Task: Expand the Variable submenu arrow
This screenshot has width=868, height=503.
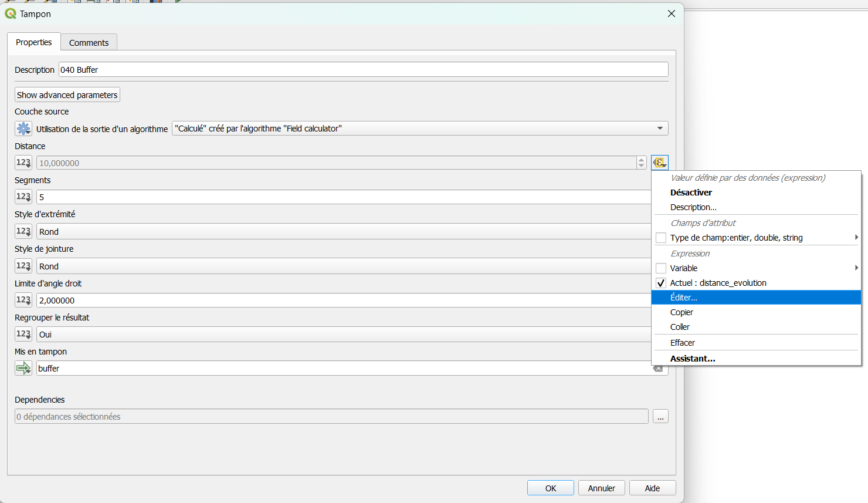Action: 856,268
